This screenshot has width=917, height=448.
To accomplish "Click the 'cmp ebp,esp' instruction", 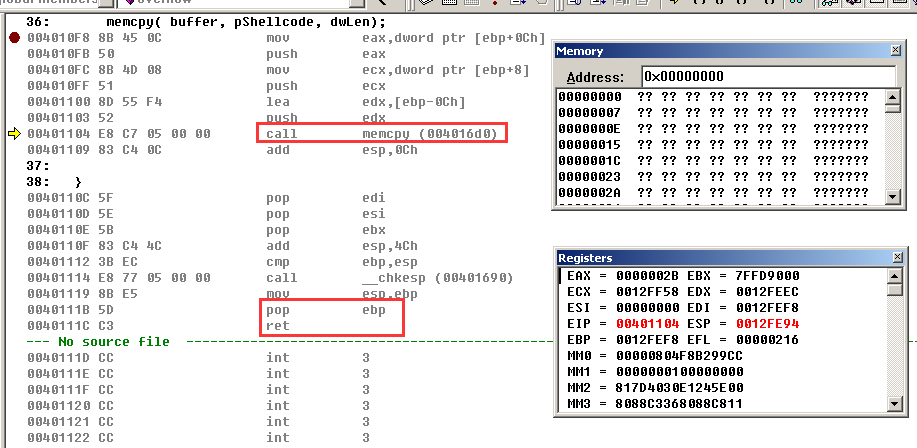I will click(342, 262).
